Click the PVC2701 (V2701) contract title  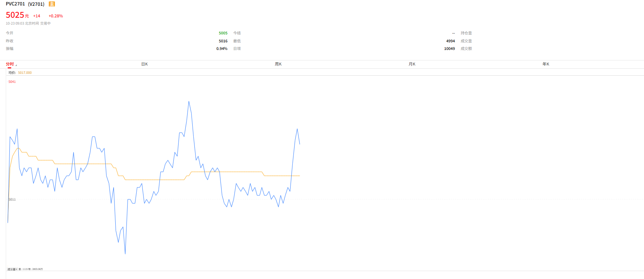coord(25,4)
